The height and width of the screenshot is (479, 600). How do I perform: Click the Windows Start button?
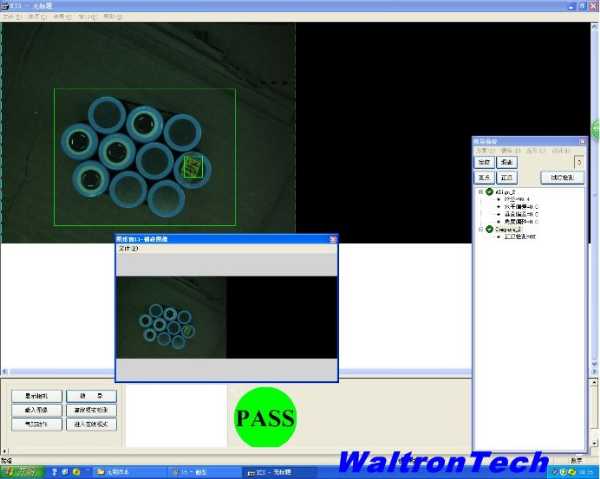click(20, 470)
